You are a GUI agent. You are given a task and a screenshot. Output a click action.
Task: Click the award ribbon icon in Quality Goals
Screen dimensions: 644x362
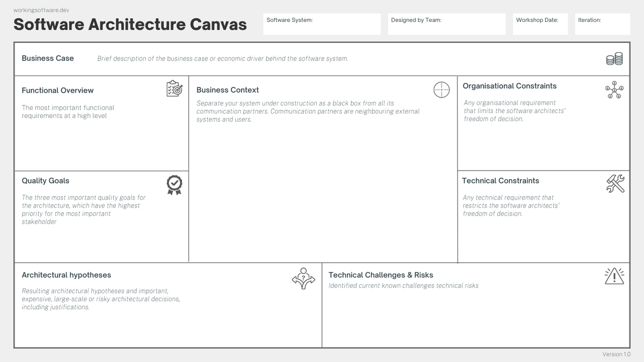click(174, 185)
